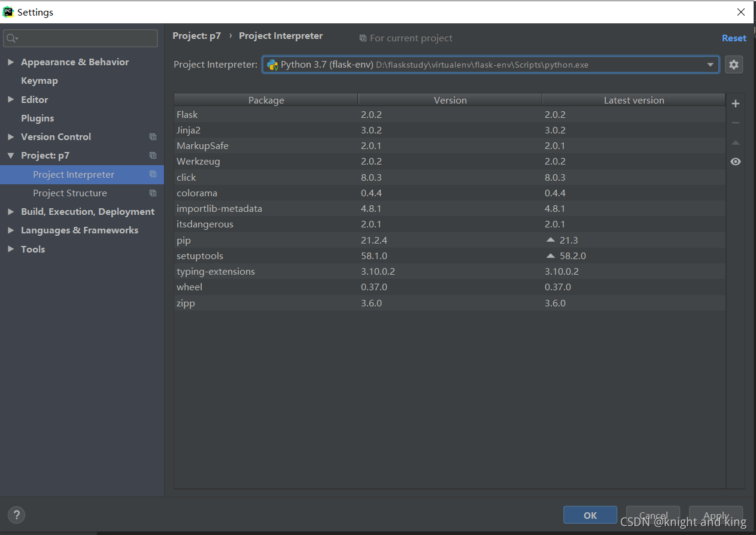This screenshot has height=535, width=756.
Task: Click upgrade arrow beside pip 21.3
Action: point(551,240)
